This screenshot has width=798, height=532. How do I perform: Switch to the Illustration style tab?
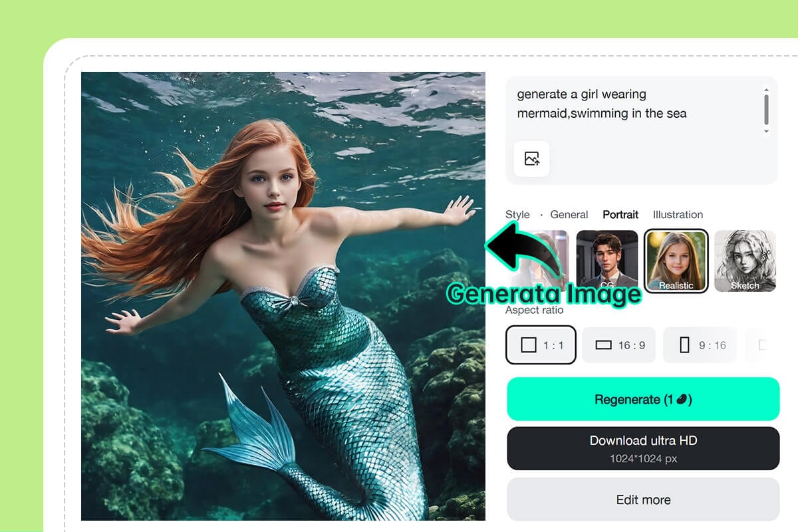click(678, 215)
